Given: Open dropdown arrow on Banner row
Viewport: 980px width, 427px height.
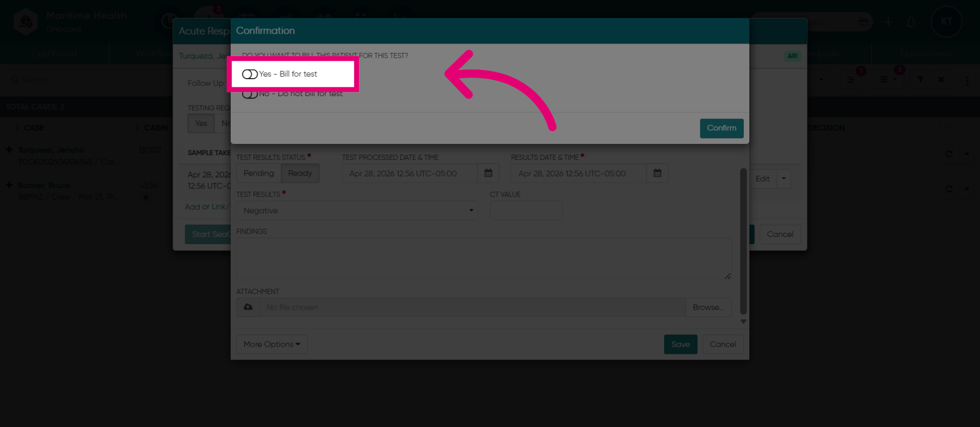Looking at the screenshot, I should (x=966, y=189).
